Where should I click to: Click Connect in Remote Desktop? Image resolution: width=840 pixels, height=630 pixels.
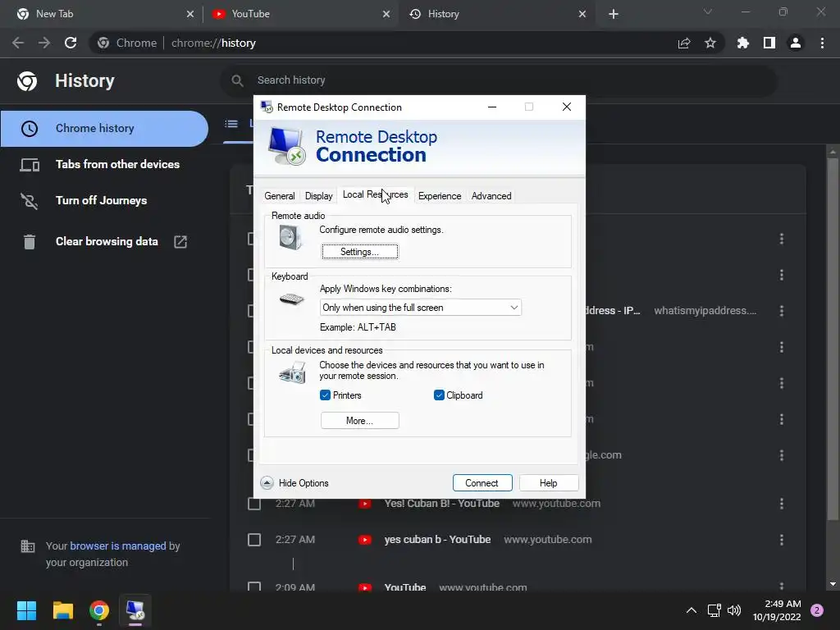482,482
